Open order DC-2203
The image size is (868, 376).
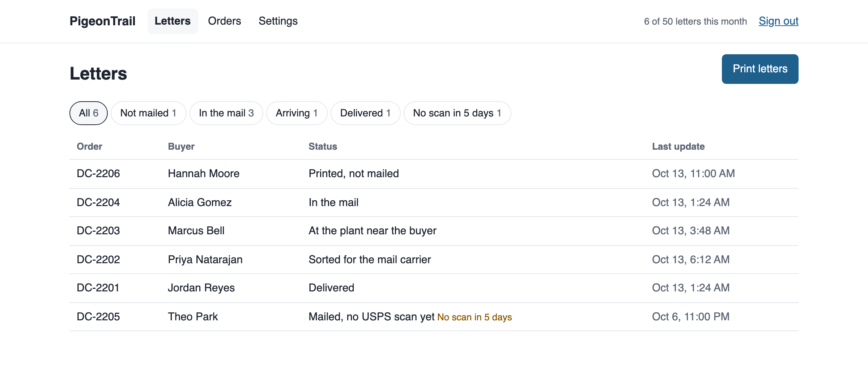coord(98,231)
